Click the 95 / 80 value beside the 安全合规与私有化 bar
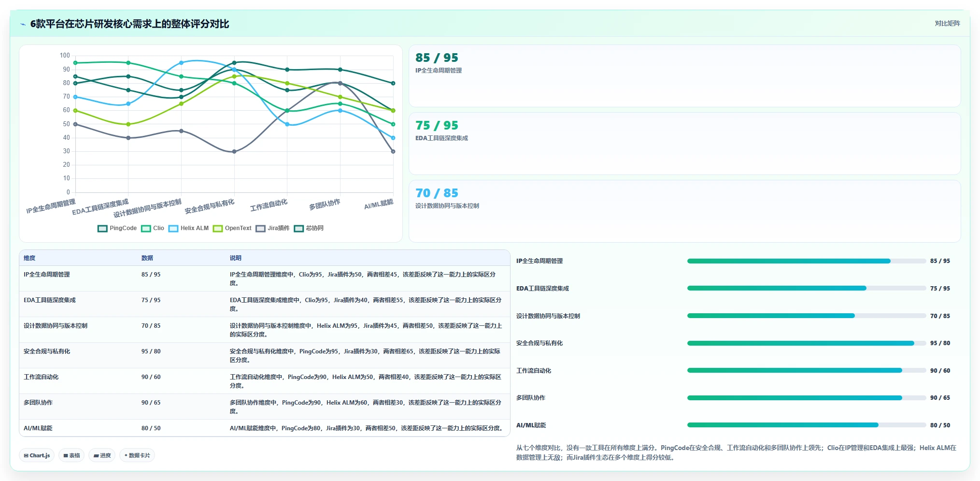Image resolution: width=980 pixels, height=481 pixels. [940, 343]
